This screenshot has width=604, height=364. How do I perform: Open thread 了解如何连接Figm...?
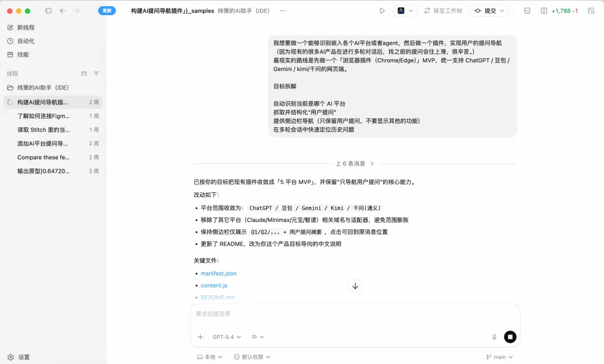53,116
